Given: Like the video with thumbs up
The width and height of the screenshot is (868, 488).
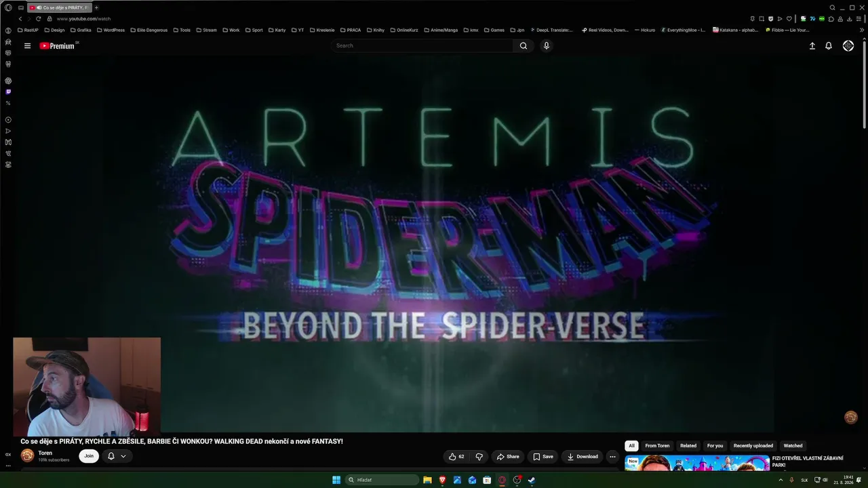Looking at the screenshot, I should pos(456,457).
